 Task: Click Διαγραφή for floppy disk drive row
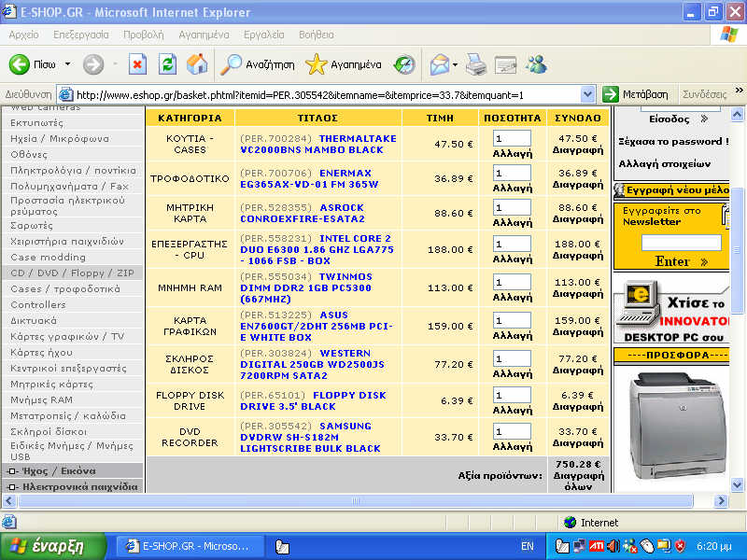point(578,407)
